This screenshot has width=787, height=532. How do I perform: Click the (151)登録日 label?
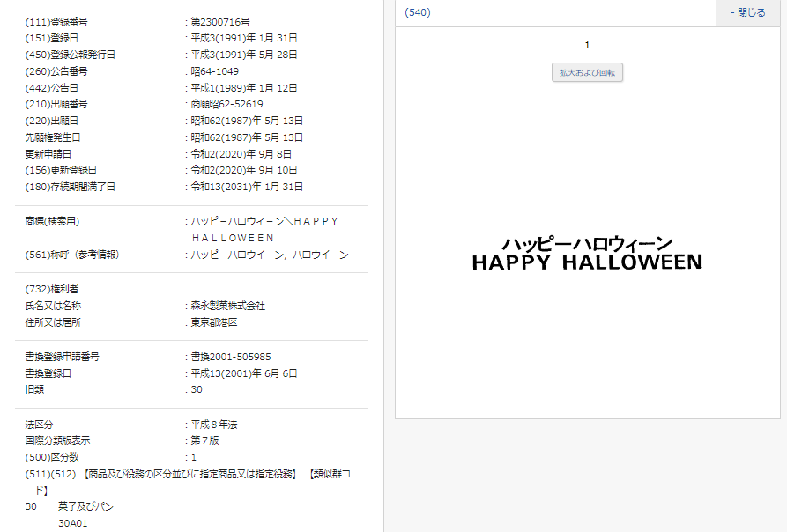52,38
